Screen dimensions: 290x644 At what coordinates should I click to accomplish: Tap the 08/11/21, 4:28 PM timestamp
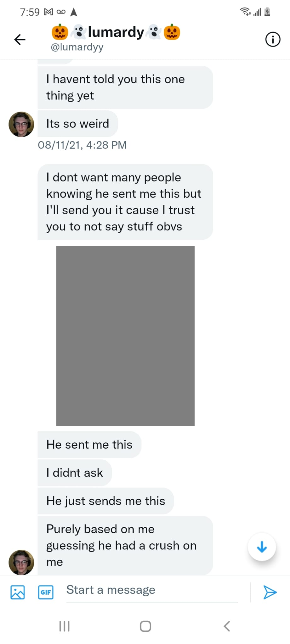82,145
